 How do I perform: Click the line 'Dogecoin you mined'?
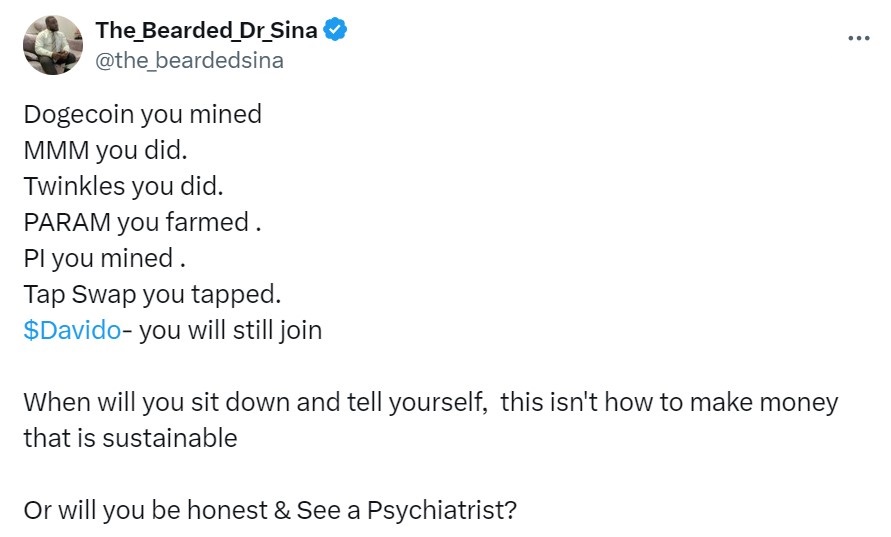pos(143,114)
